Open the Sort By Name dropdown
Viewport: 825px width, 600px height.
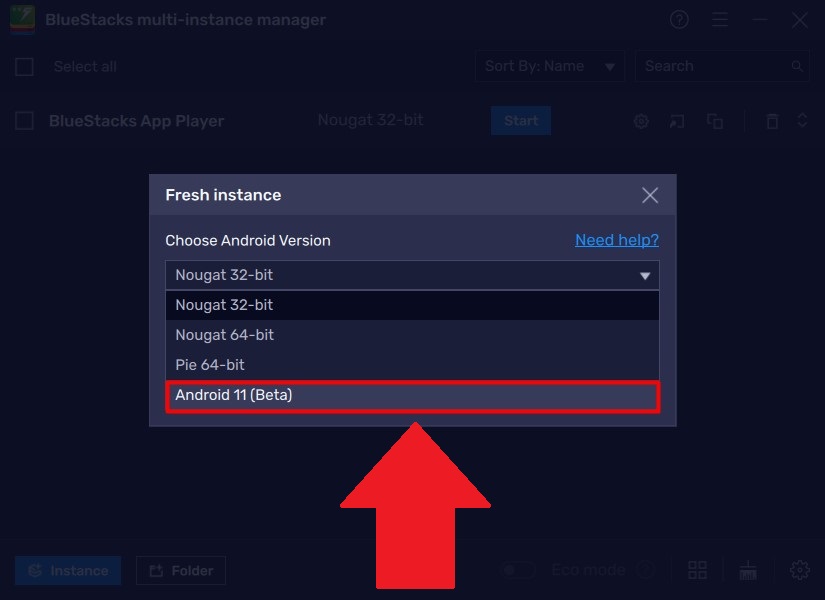549,66
